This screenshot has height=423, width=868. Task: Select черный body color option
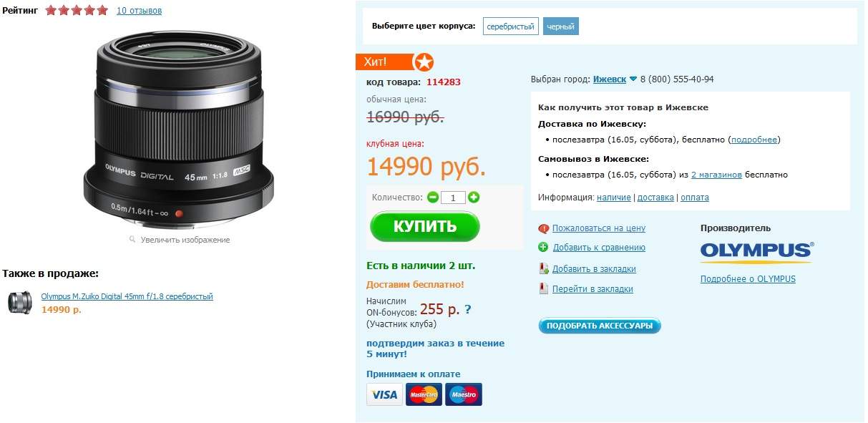pos(560,26)
